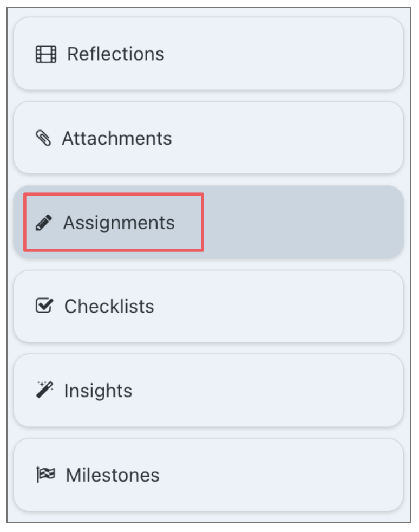Click the Attachments text label
The image size is (419, 532).
117,138
